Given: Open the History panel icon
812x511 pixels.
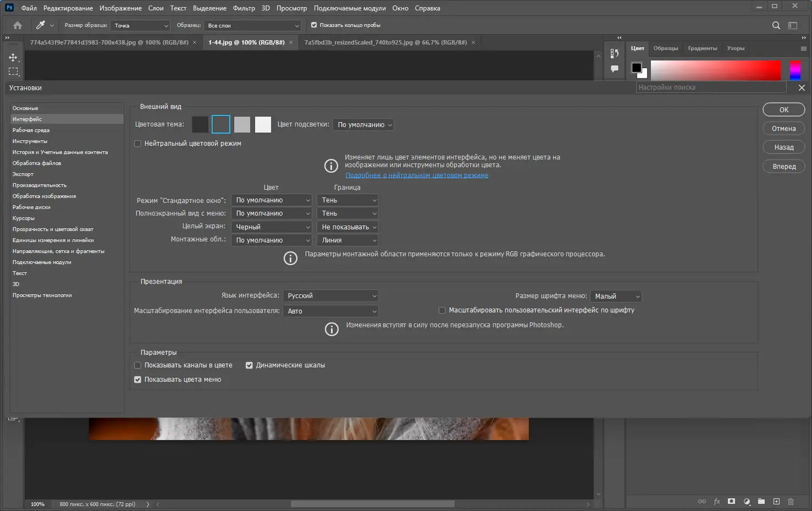Looking at the screenshot, I should (615, 53).
